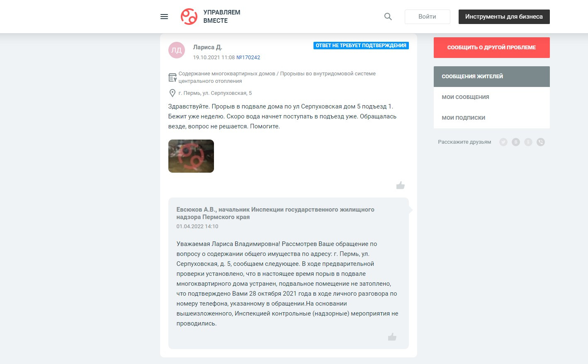Click the ЛД user avatar
Screen dimensions: 588x364
pyautogui.click(x=177, y=50)
